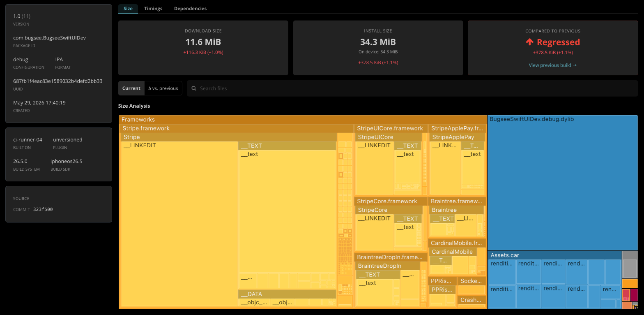Click the Socke... treemap block

pyautogui.click(x=472, y=281)
